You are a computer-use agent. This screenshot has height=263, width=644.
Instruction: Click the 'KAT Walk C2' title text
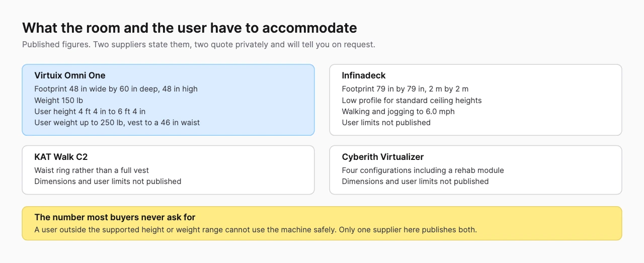(x=61, y=157)
